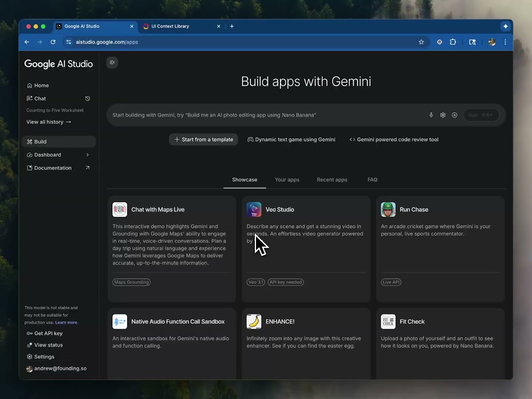Open Chat with Maps Live title
Screen dimensions: 532x399
point(158,209)
